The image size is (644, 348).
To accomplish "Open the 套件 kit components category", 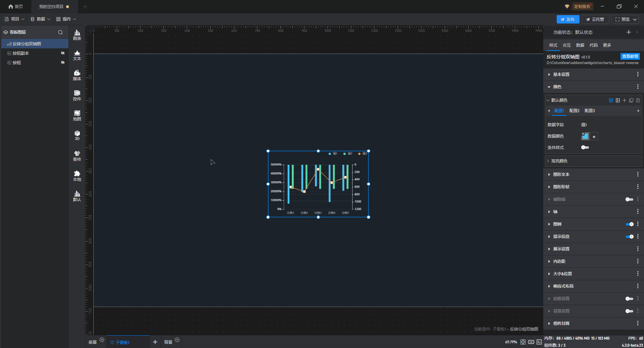I will coord(77,155).
